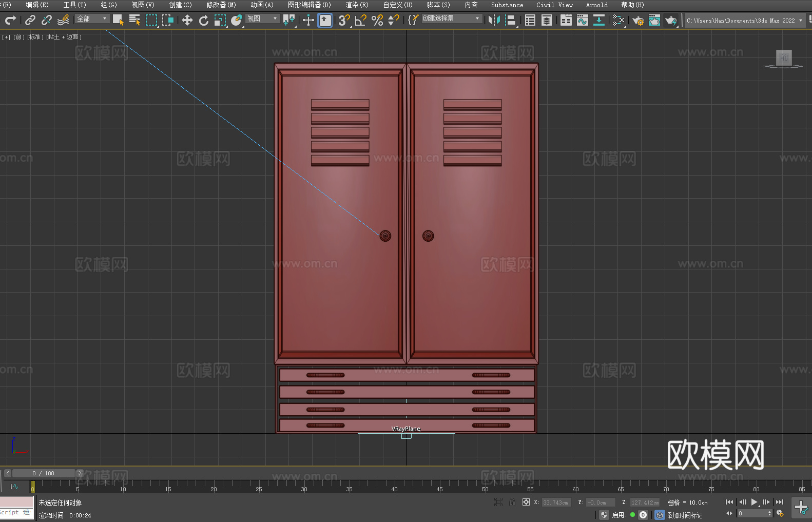Open the 视图 reference coordinate dropdown
The image size is (812, 522).
click(x=262, y=18)
